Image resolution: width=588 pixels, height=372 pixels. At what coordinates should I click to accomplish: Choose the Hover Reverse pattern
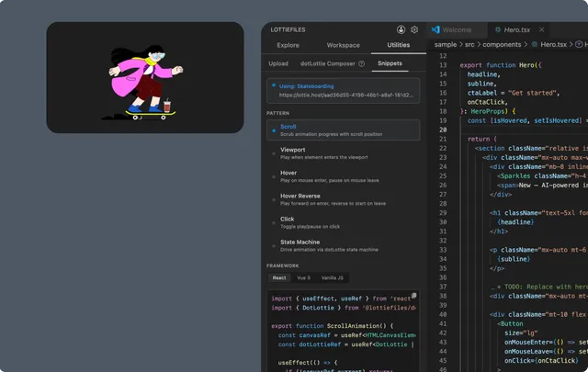[343, 199]
